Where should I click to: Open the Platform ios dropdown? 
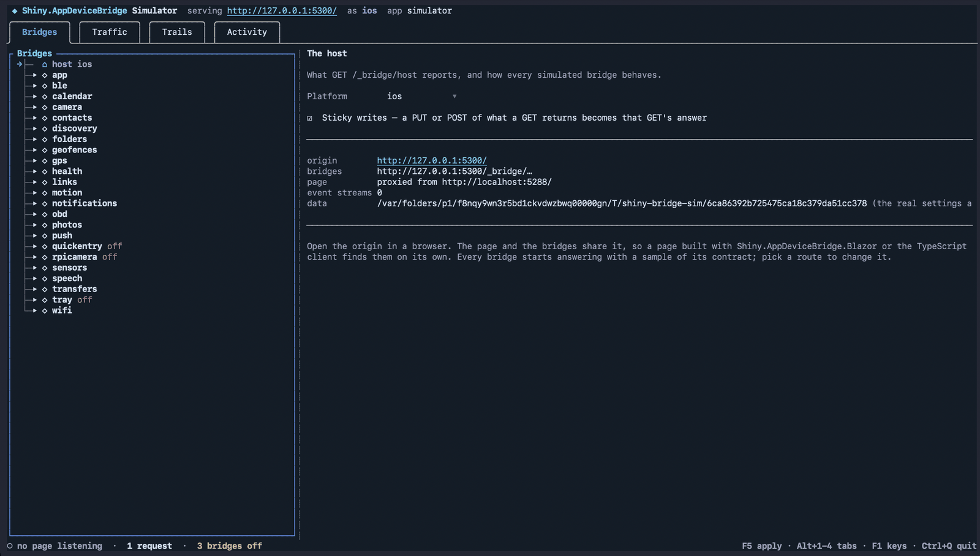tap(422, 96)
